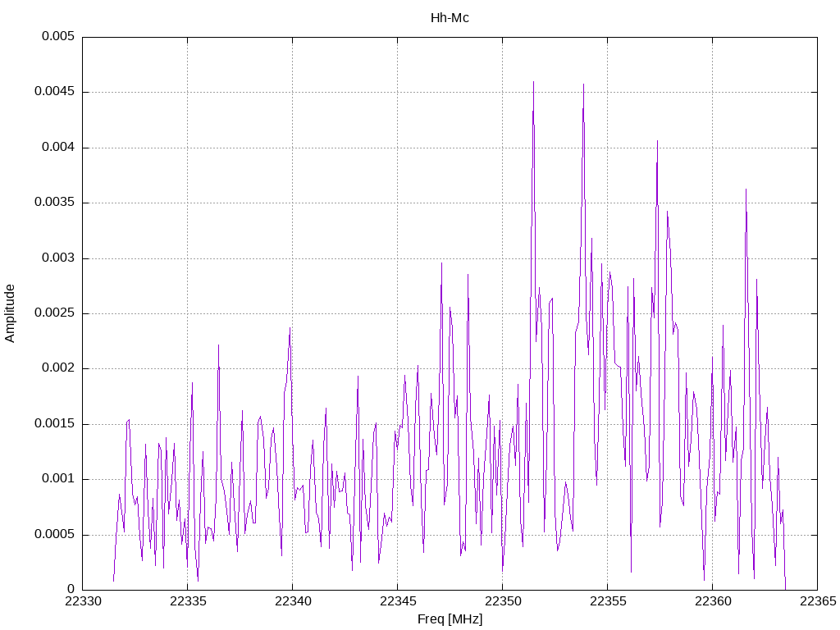The width and height of the screenshot is (840, 630).
Task: Click the y-axis value 0.002
Action: click(x=58, y=368)
